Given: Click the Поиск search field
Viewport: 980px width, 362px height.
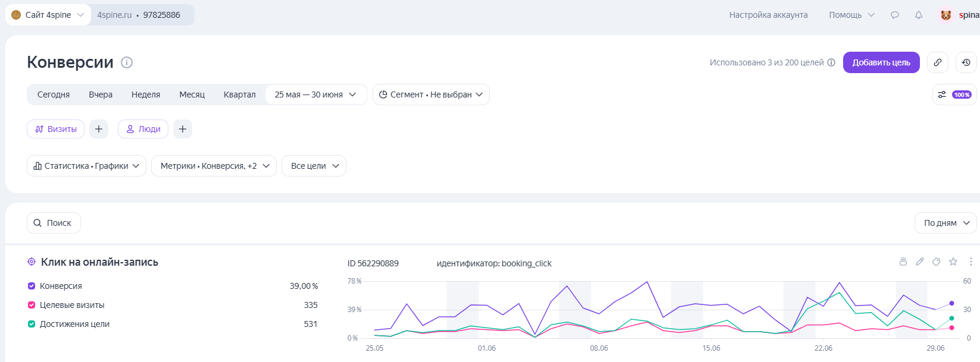Looking at the screenshot, I should click(x=54, y=223).
